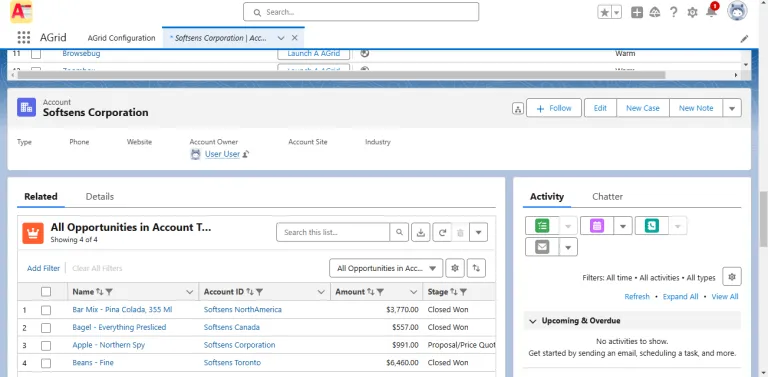Create a New Case
This screenshot has height=377, width=768.
click(643, 108)
